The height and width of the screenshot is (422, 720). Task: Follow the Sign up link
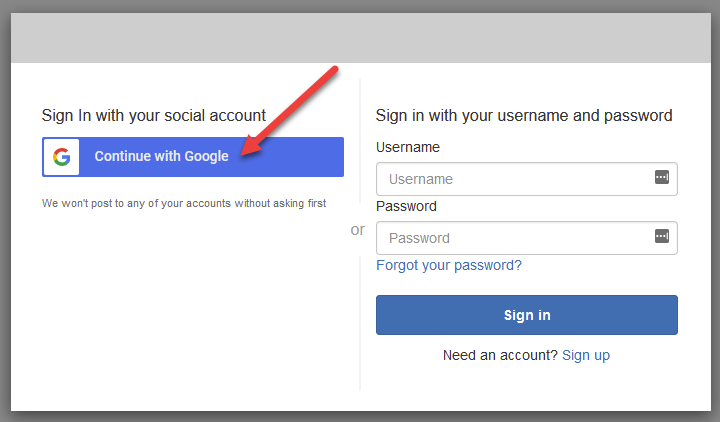click(586, 355)
